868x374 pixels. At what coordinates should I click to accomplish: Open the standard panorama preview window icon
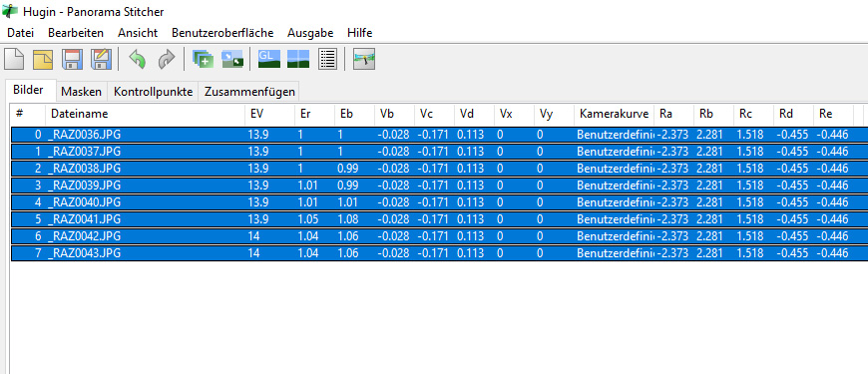click(x=298, y=59)
